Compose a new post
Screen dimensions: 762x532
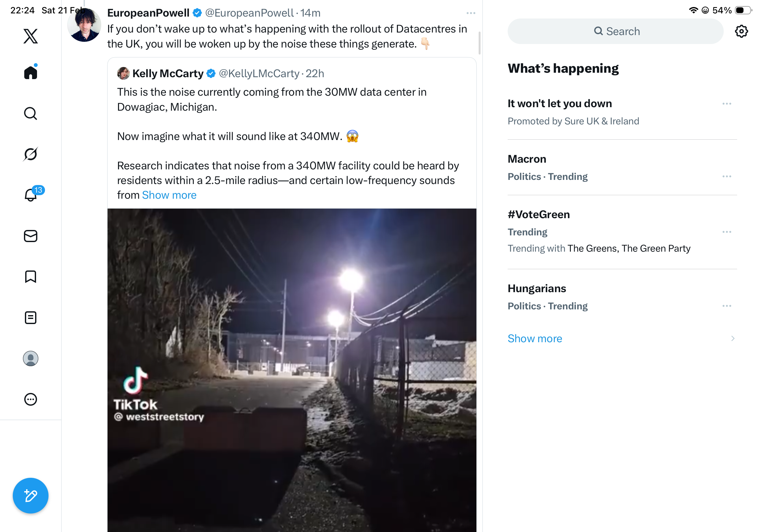click(31, 496)
